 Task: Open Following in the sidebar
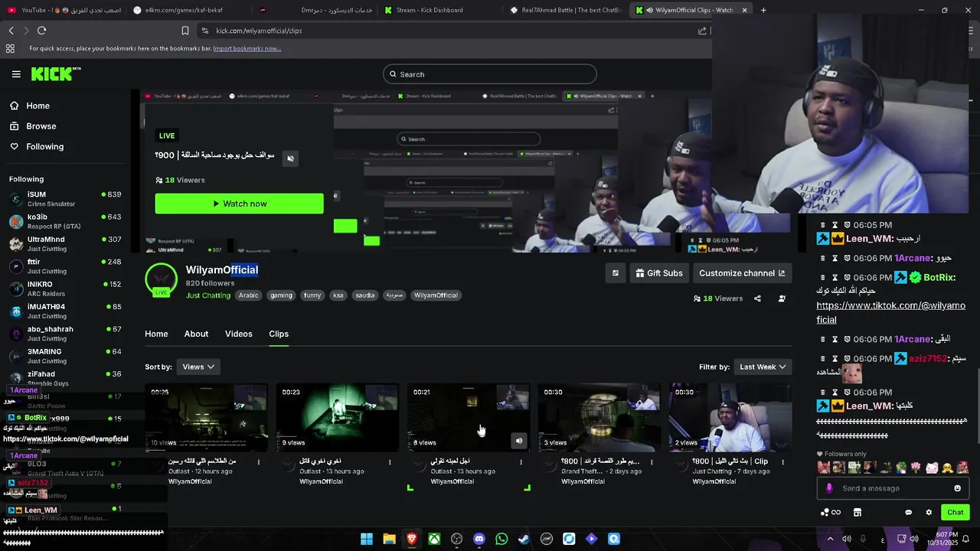(44, 147)
